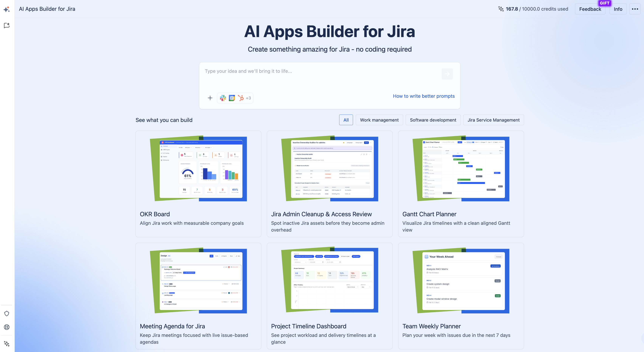Open the Gantt Chart Planner preview thumbnail
Image resolution: width=644 pixels, height=352 pixels.
click(461, 169)
